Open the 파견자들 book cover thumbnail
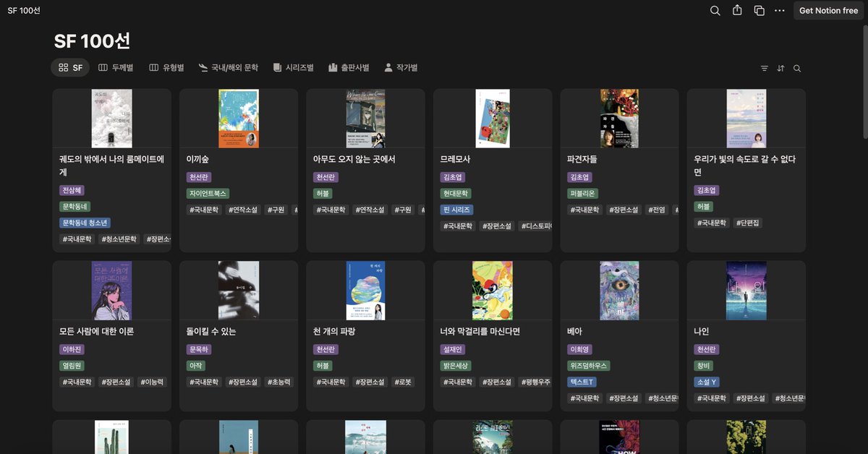 click(x=619, y=119)
